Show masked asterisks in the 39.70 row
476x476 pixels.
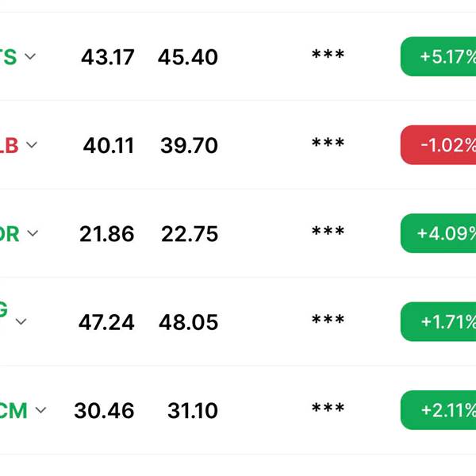coord(328,144)
